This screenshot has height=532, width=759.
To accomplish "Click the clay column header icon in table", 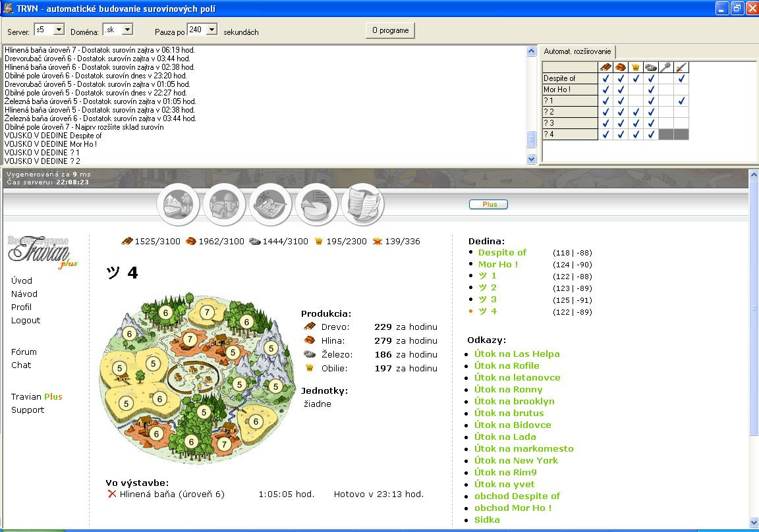I will coord(621,66).
